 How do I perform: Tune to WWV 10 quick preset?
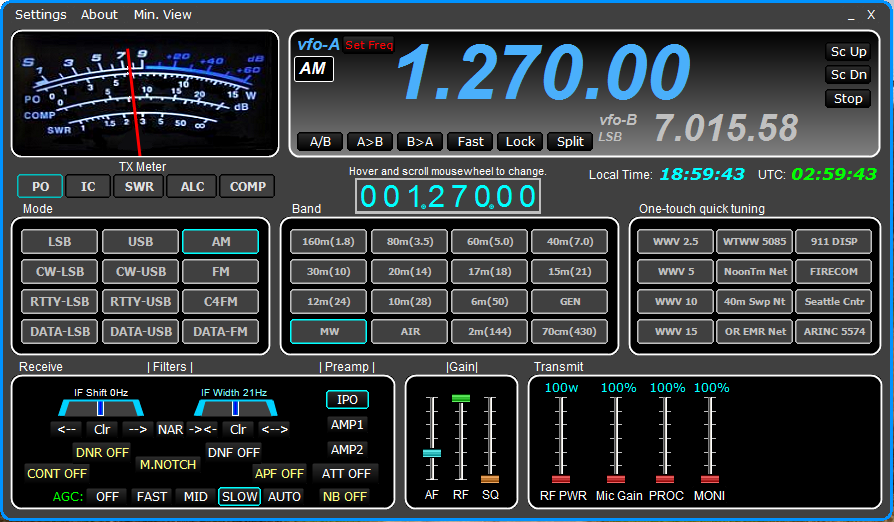pyautogui.click(x=676, y=301)
